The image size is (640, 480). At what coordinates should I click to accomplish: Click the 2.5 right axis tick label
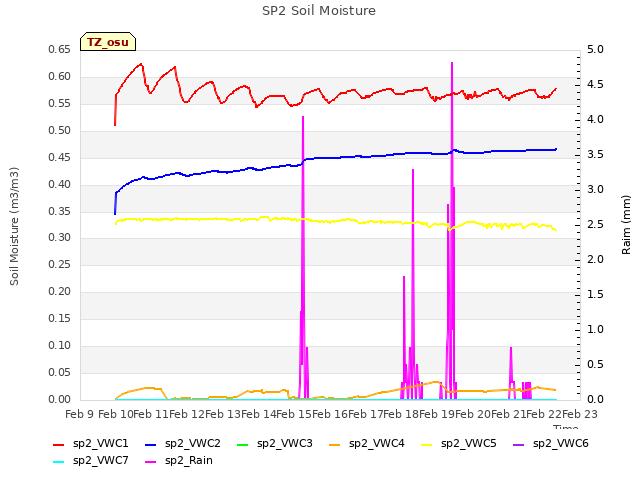coord(595,225)
